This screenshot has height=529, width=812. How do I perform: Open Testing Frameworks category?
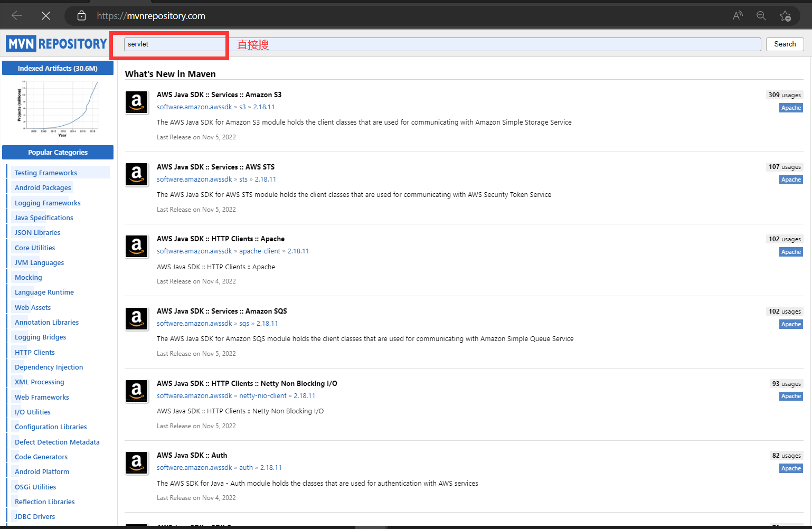point(46,173)
